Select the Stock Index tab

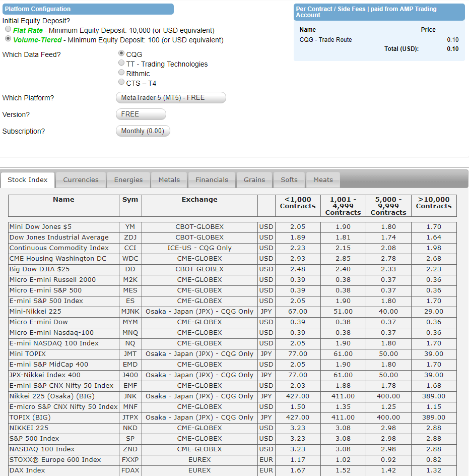point(28,180)
